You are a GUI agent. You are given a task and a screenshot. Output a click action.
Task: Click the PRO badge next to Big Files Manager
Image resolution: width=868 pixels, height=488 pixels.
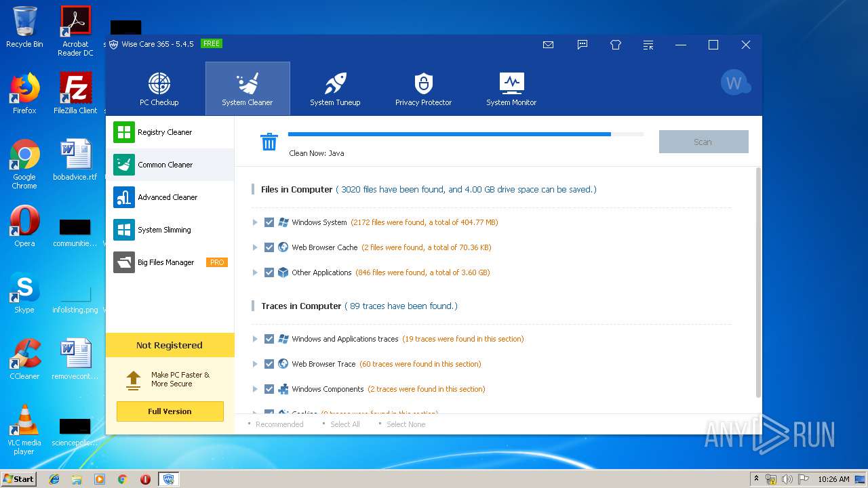pos(217,262)
